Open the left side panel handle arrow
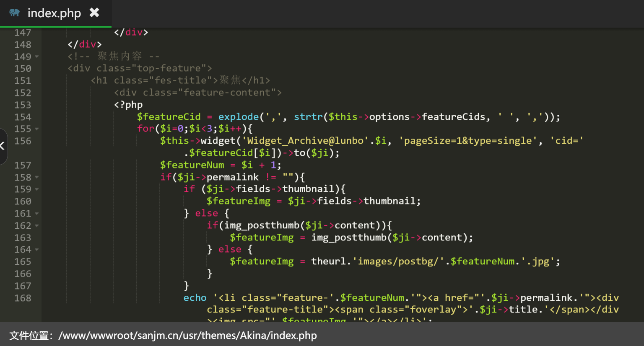Viewport: 644px width, 346px height. pyautogui.click(x=3, y=146)
